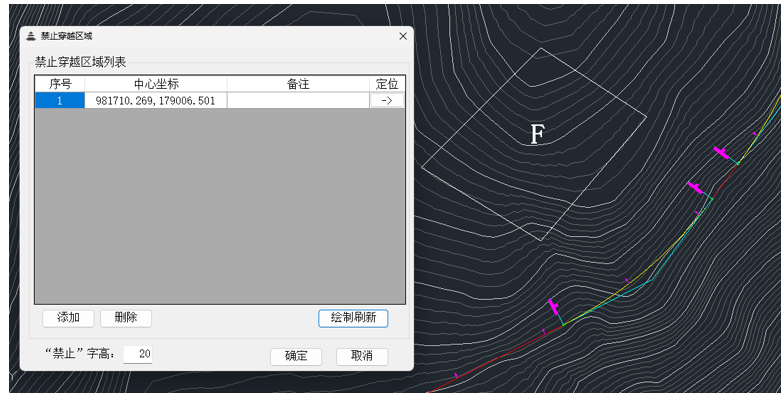The height and width of the screenshot is (393, 781).
Task: Click the 删除 button
Action: pos(126,318)
